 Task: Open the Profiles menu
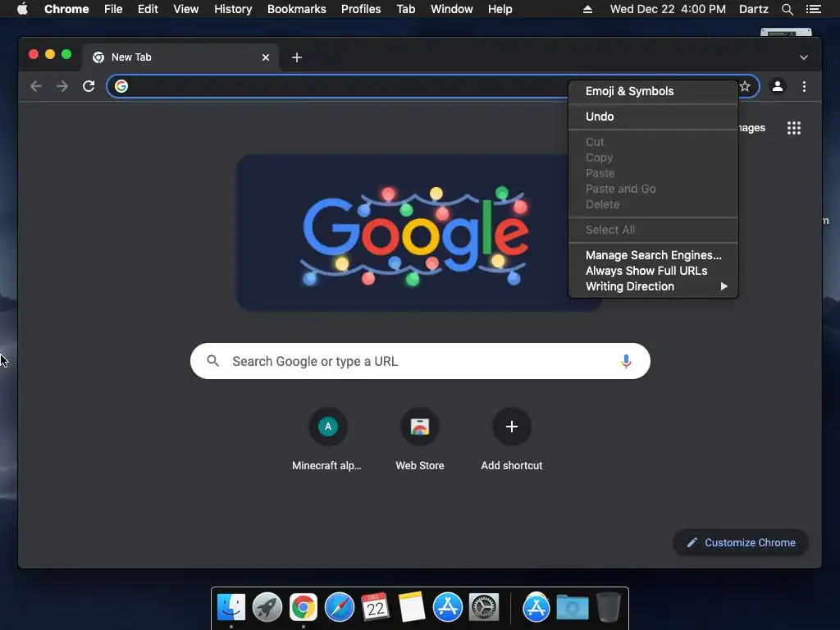pos(361,9)
